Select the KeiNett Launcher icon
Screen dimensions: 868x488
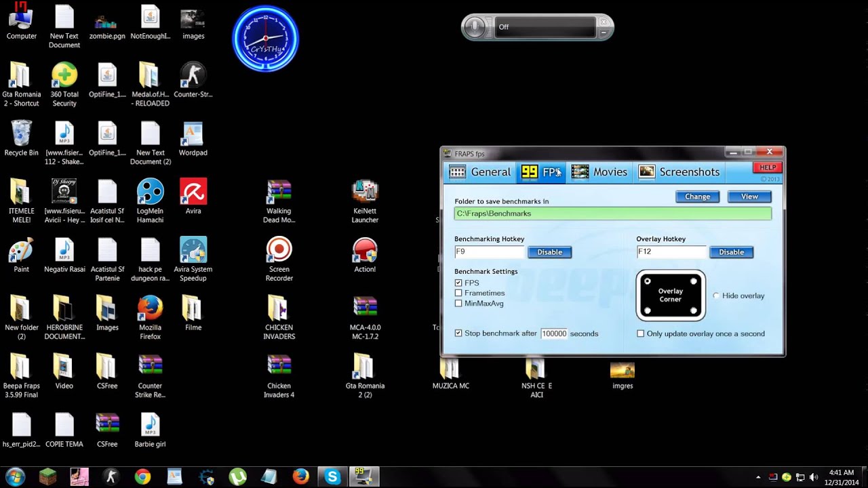point(365,201)
